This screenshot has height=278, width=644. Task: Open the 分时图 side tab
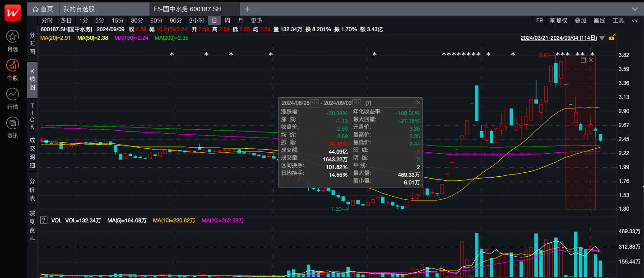tap(32, 43)
